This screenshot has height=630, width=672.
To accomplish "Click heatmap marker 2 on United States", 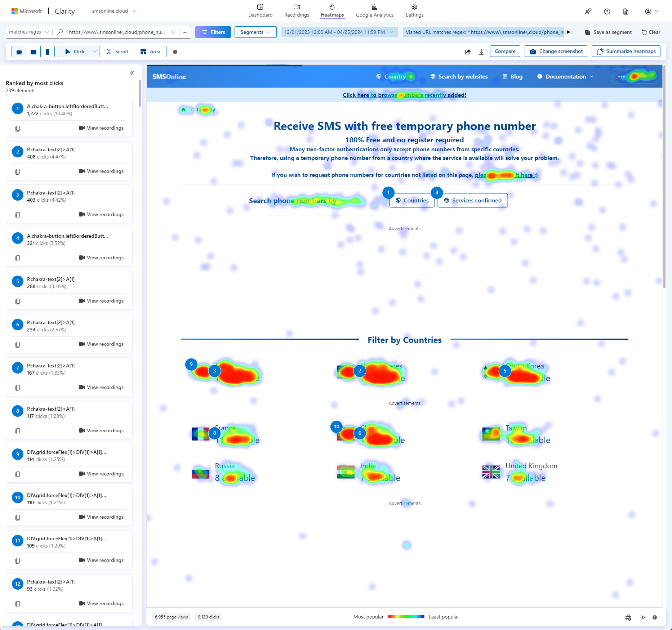I will [x=360, y=371].
